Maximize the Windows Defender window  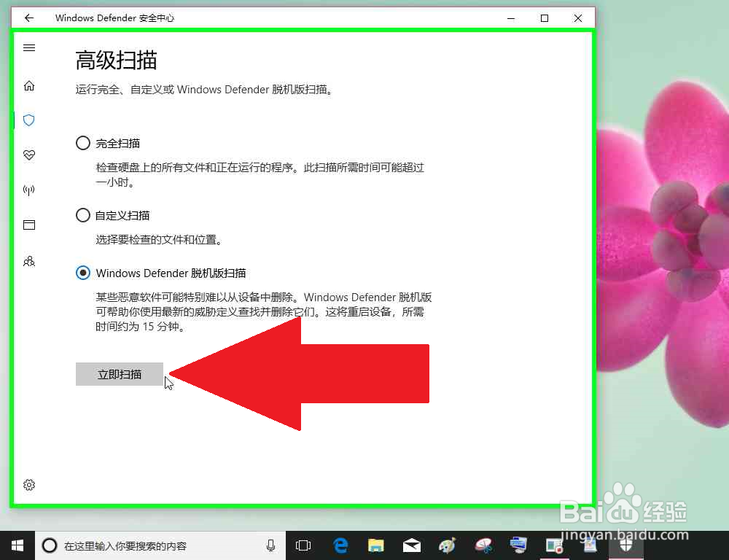(x=545, y=18)
